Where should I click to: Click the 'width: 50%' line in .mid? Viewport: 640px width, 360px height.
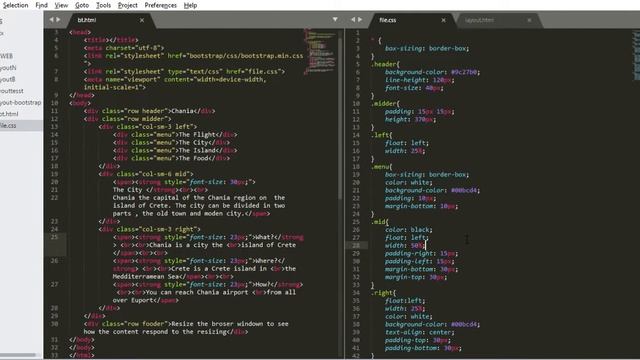[x=404, y=246]
